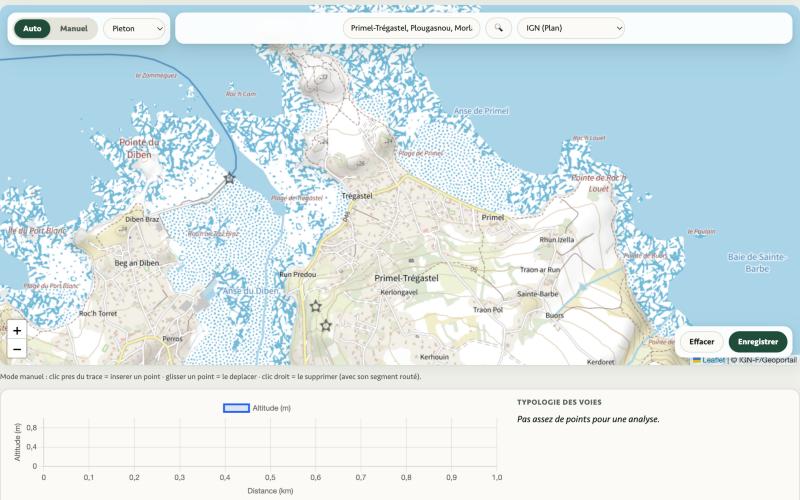The image size is (800, 500).
Task: Click the Kerlongavel map label
Action: (x=399, y=292)
